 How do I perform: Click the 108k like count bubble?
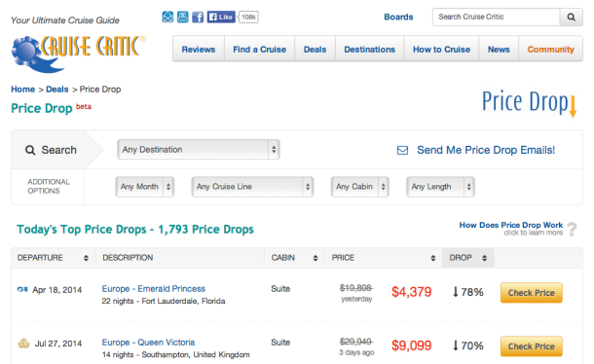[248, 18]
